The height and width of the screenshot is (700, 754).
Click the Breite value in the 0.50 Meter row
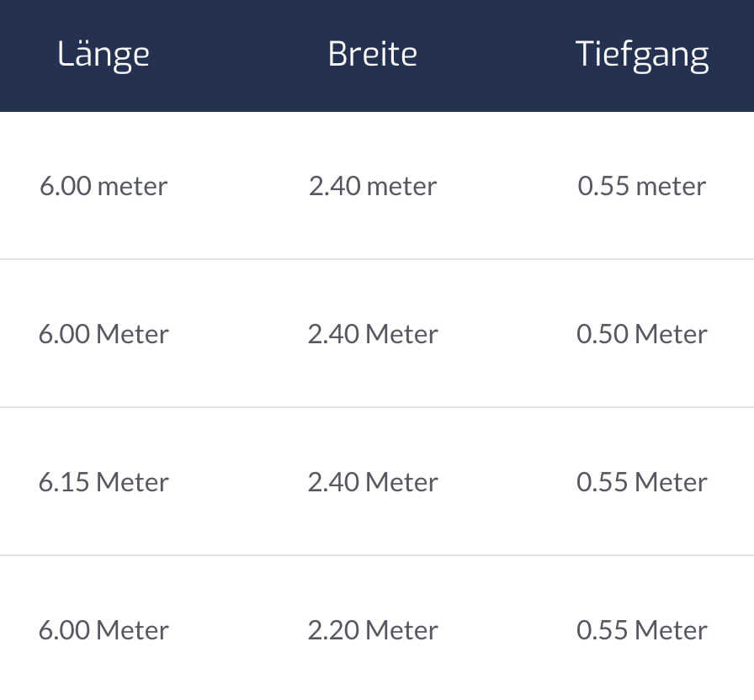(x=373, y=334)
